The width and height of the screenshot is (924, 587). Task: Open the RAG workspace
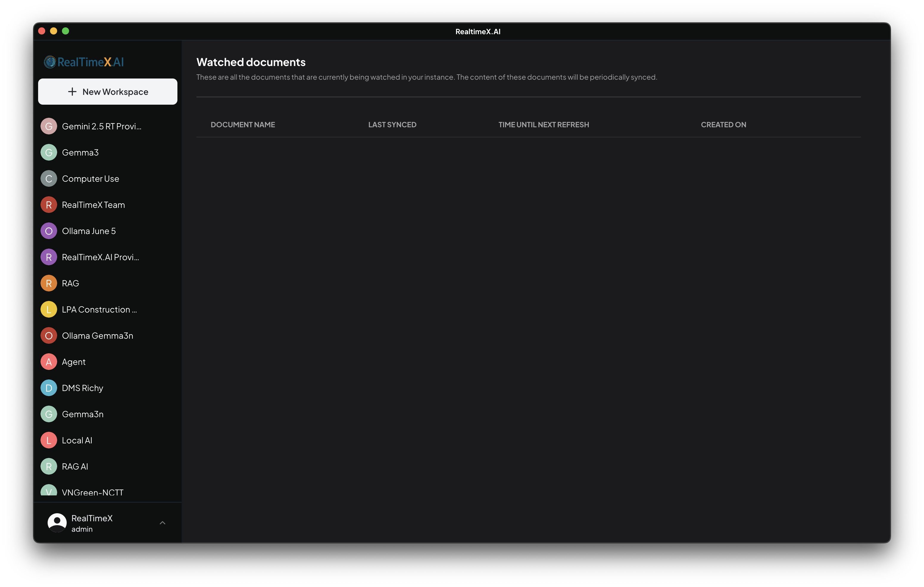71,283
